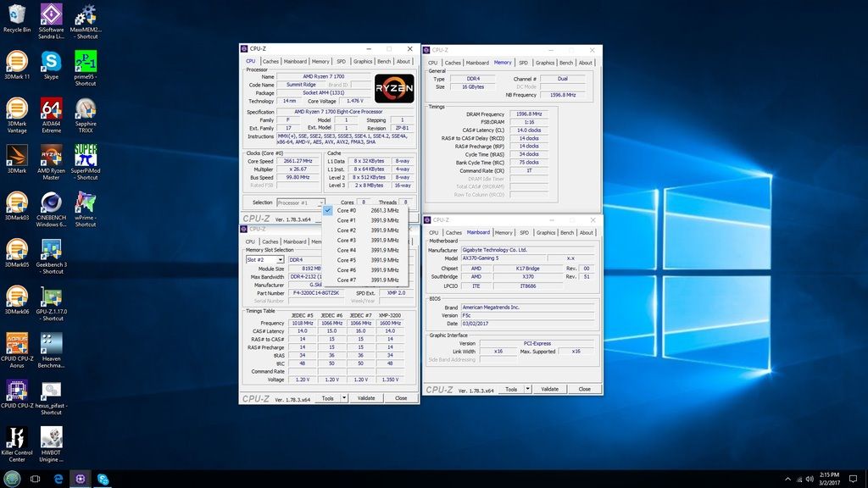Select the prime95 shortcut icon
The height and width of the screenshot is (488, 868).
(x=86, y=68)
